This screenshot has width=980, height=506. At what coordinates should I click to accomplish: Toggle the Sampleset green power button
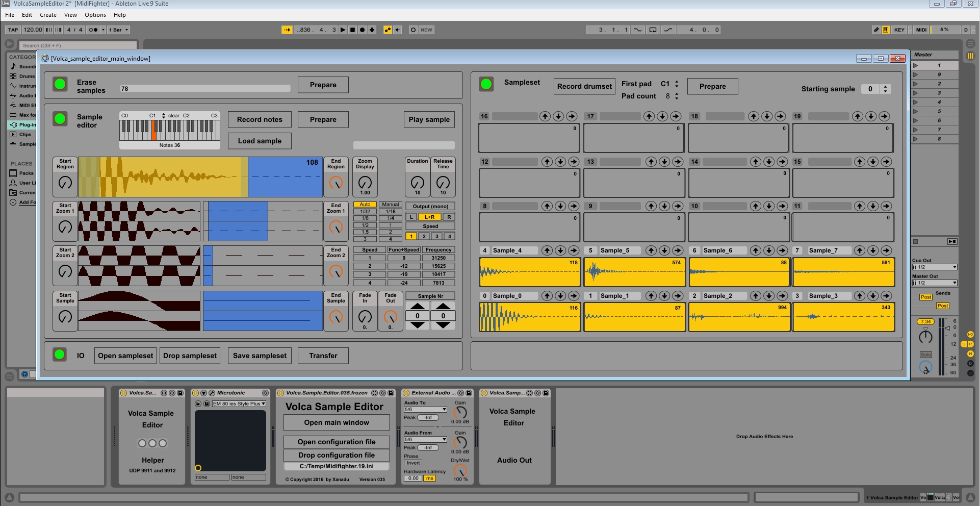tap(486, 84)
